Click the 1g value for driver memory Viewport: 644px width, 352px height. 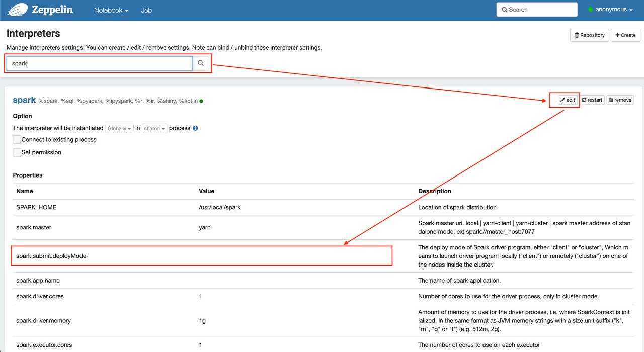point(202,320)
